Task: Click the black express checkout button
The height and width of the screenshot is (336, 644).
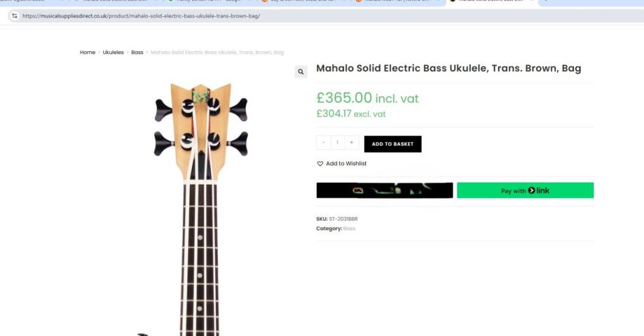Action: click(x=385, y=190)
